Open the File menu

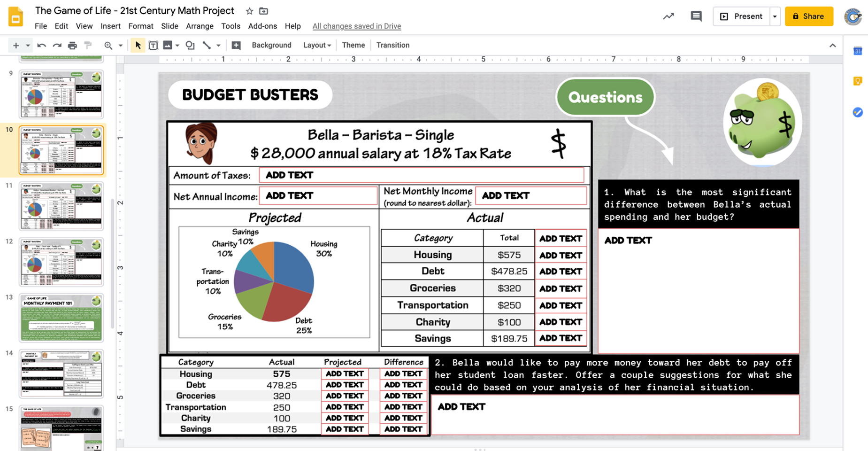[41, 26]
